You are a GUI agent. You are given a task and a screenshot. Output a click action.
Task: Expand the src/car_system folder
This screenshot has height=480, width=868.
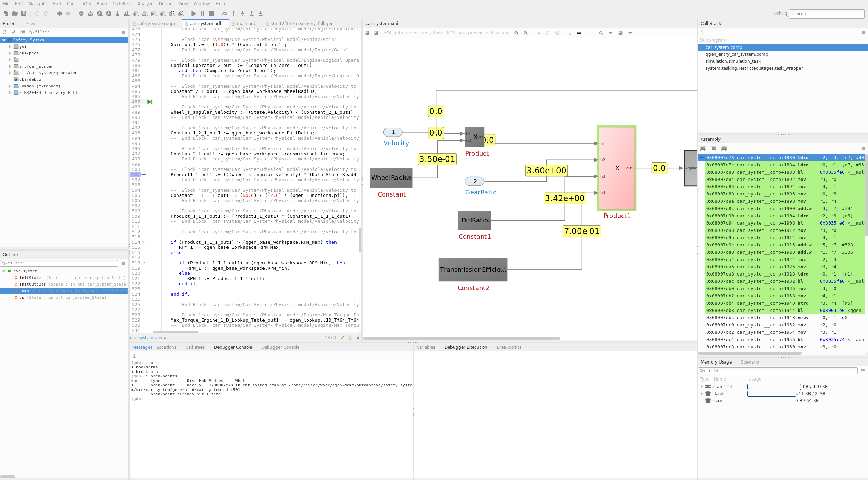(10, 66)
